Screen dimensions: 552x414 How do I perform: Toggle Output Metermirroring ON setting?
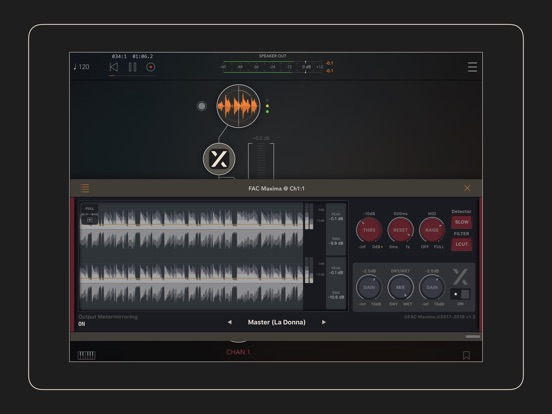82,324
